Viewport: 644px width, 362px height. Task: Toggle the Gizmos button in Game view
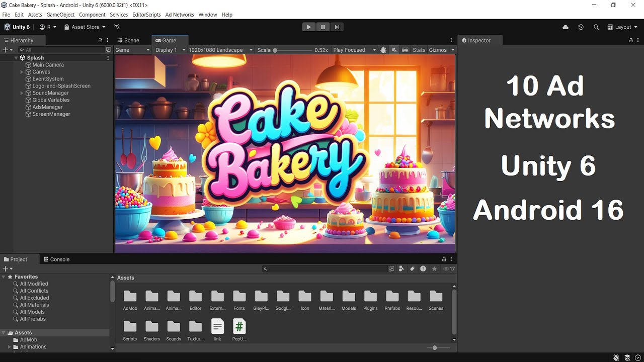pos(438,50)
